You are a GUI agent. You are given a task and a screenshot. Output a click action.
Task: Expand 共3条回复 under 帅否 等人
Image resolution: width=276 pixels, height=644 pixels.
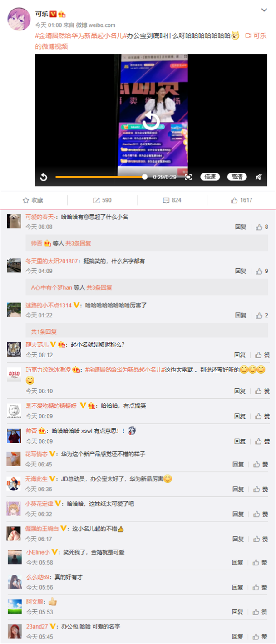[78, 243]
